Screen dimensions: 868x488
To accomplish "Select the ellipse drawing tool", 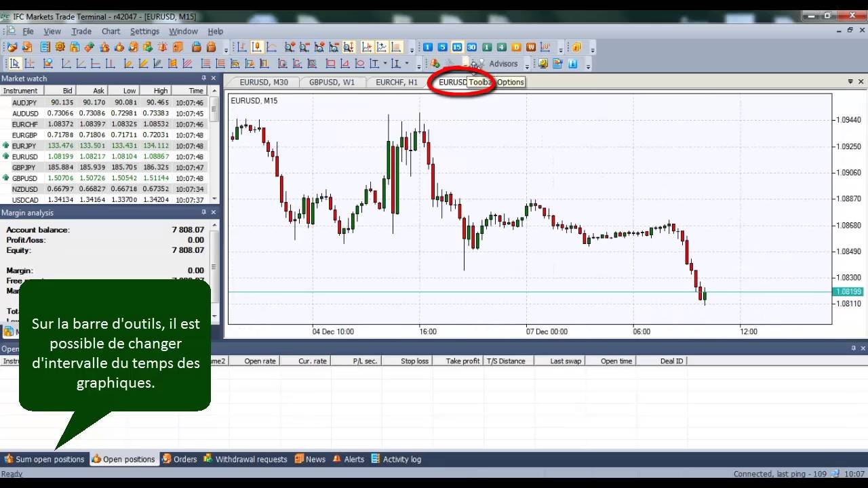I will [359, 64].
